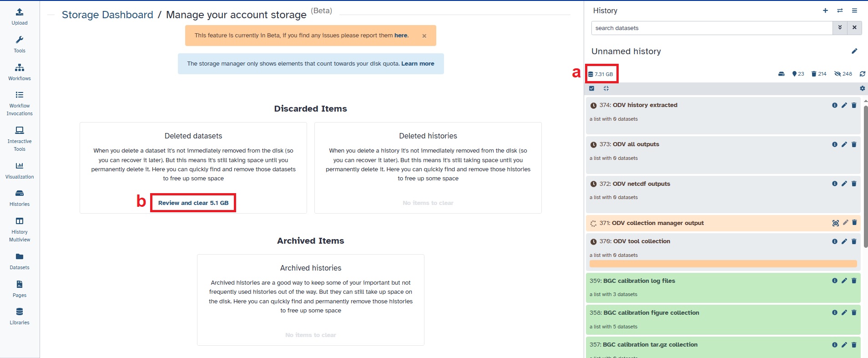
Task: Open the Upload icon in sidebar
Action: (x=20, y=16)
